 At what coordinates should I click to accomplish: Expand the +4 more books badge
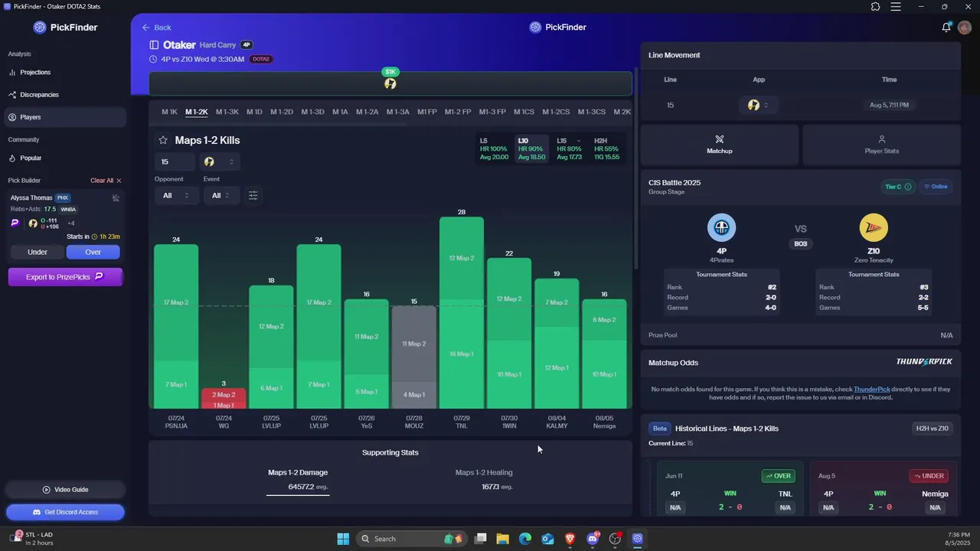click(71, 223)
